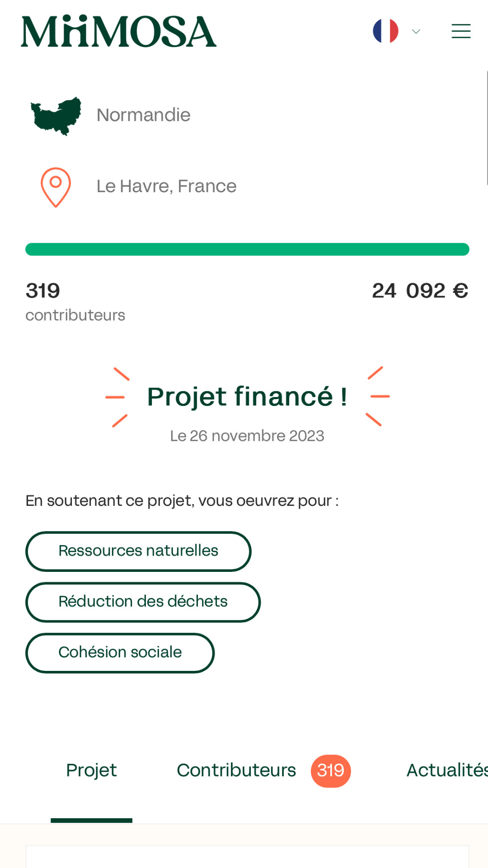Viewport: 488px width, 868px height.
Task: Click the French flag language icon
Action: tap(385, 31)
